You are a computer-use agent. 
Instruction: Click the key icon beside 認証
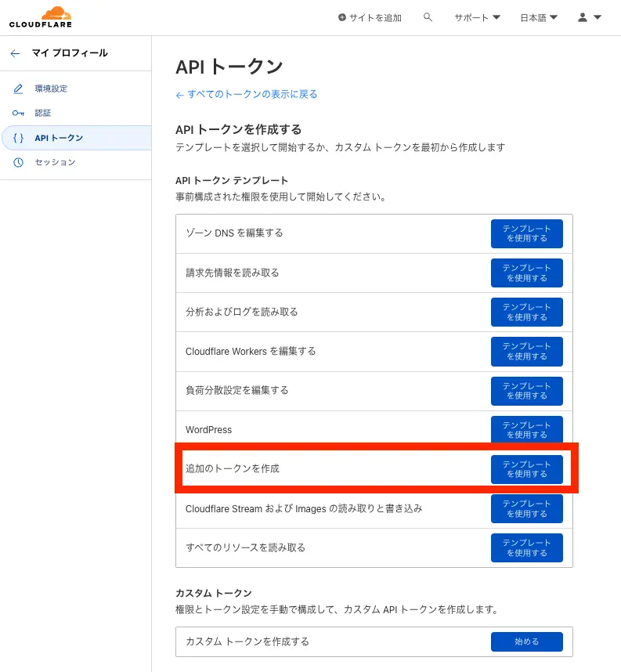point(17,112)
